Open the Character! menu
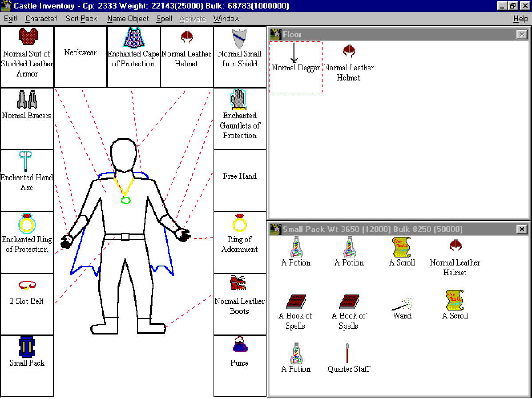Viewport: 532px width, 399px height. click(41, 19)
